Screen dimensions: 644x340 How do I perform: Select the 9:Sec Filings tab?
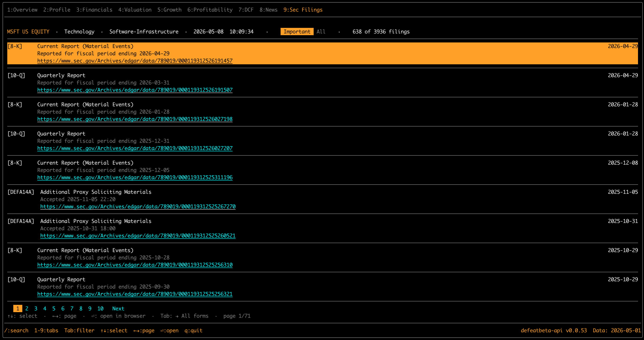pos(303,10)
